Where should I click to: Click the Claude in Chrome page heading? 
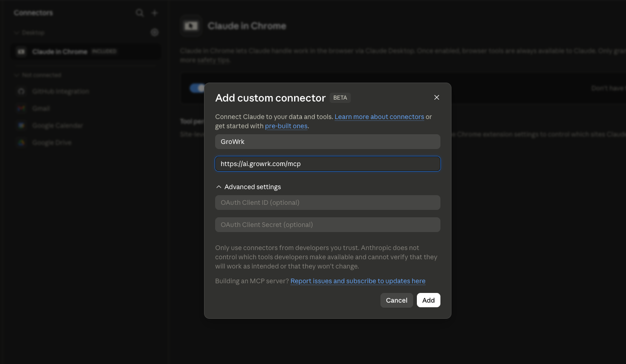247,26
